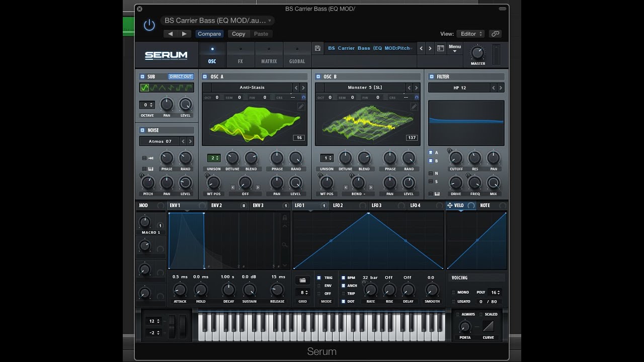Image resolution: width=644 pixels, height=362 pixels.
Task: Enable LEGATO checkbox
Action: click(x=453, y=301)
